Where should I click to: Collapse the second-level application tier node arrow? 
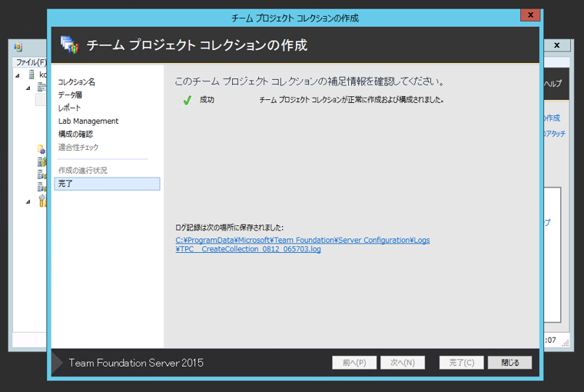[28, 88]
